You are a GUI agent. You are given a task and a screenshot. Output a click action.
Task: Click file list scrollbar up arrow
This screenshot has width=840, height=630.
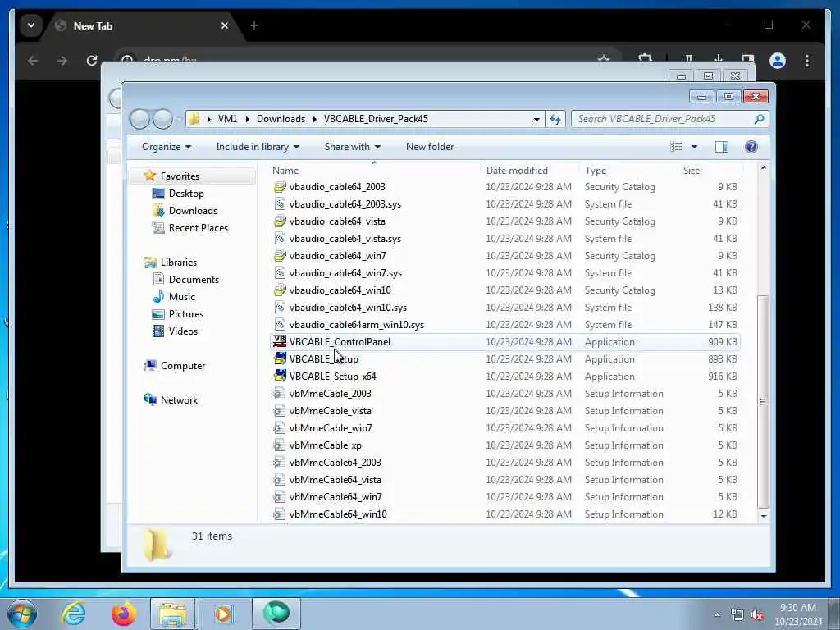point(764,168)
